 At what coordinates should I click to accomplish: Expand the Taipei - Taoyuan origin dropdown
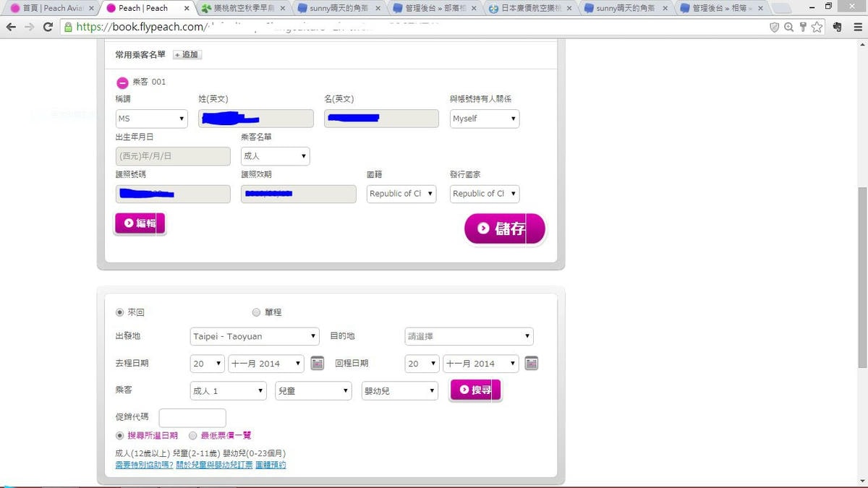(255, 336)
